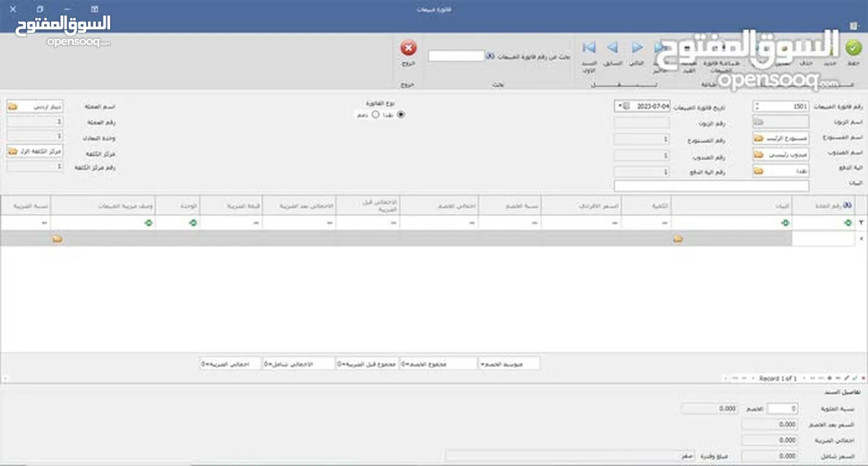Select cash (نقدا) invoice type radio button

(400, 115)
